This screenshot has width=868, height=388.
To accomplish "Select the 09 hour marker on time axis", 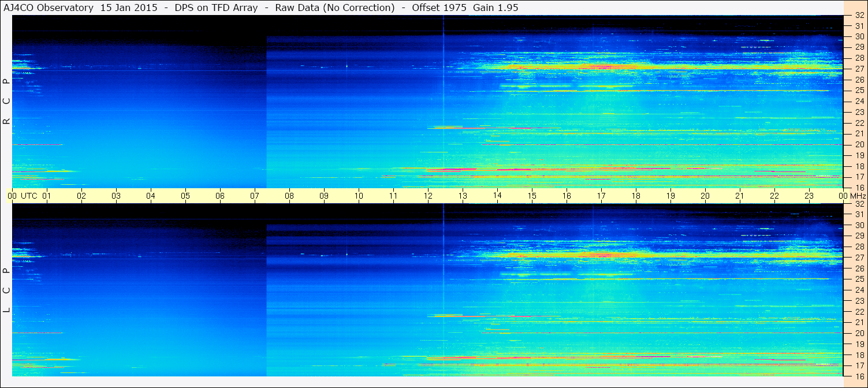I will click(x=324, y=196).
